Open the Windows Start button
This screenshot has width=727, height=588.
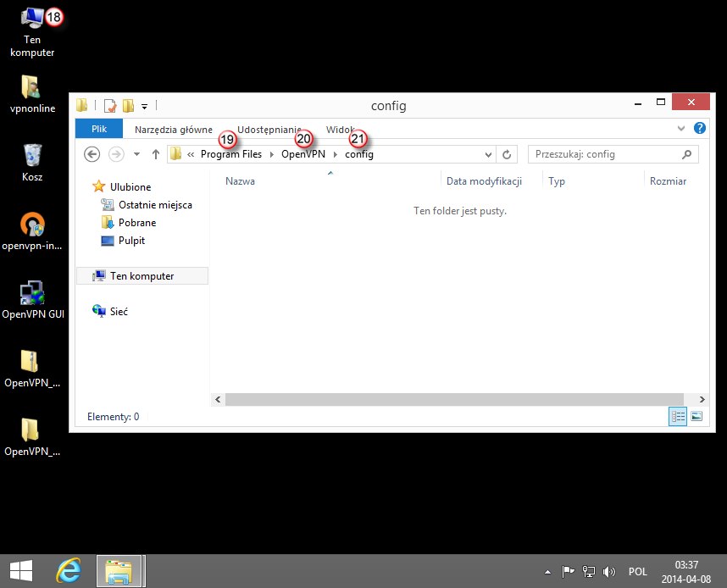[21, 571]
